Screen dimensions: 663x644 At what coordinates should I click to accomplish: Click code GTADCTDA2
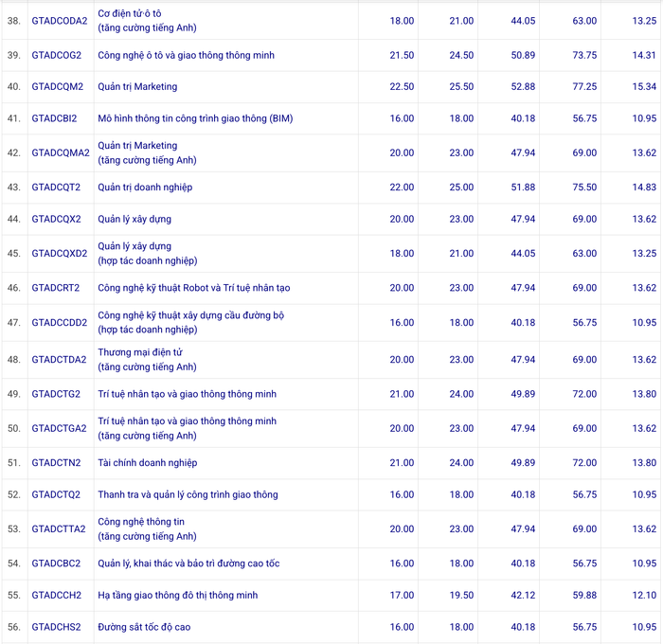[59, 360]
